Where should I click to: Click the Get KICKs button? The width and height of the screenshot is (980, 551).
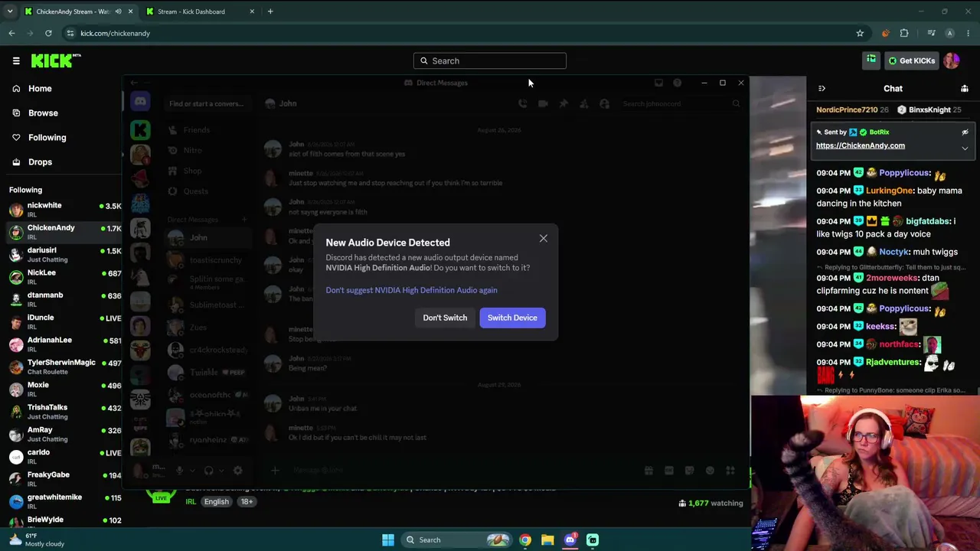[x=911, y=61]
